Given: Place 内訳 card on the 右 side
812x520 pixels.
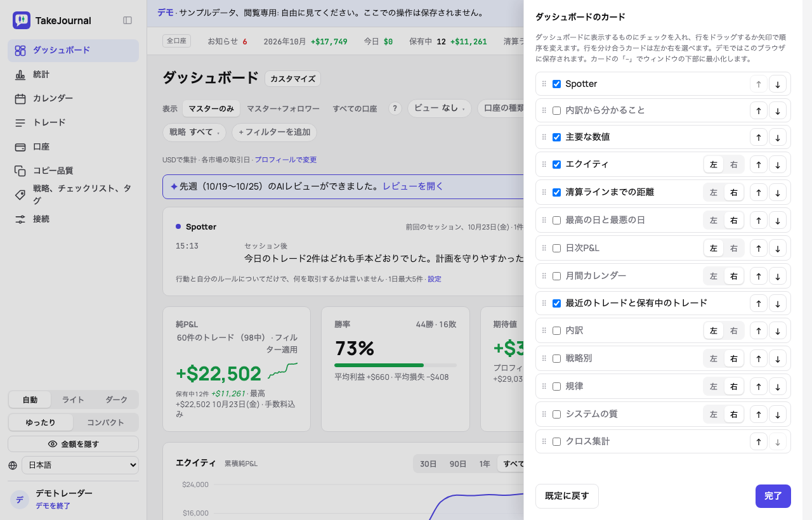Looking at the screenshot, I should point(734,331).
